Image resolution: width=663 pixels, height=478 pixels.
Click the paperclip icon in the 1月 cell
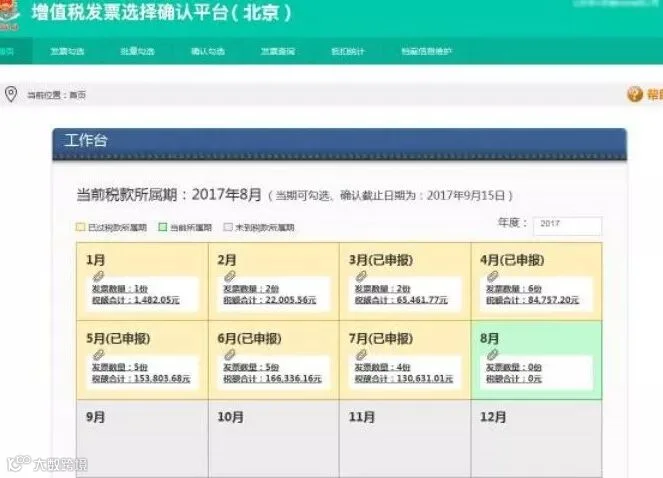click(x=99, y=277)
